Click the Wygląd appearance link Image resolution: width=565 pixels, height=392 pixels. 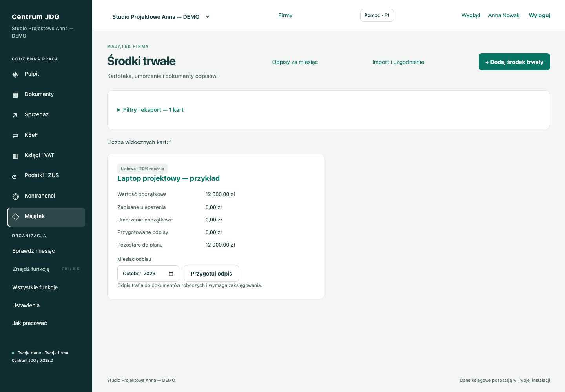471,15
